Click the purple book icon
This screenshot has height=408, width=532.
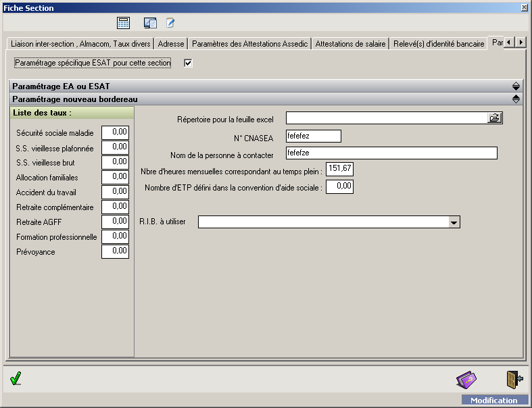tap(466, 380)
